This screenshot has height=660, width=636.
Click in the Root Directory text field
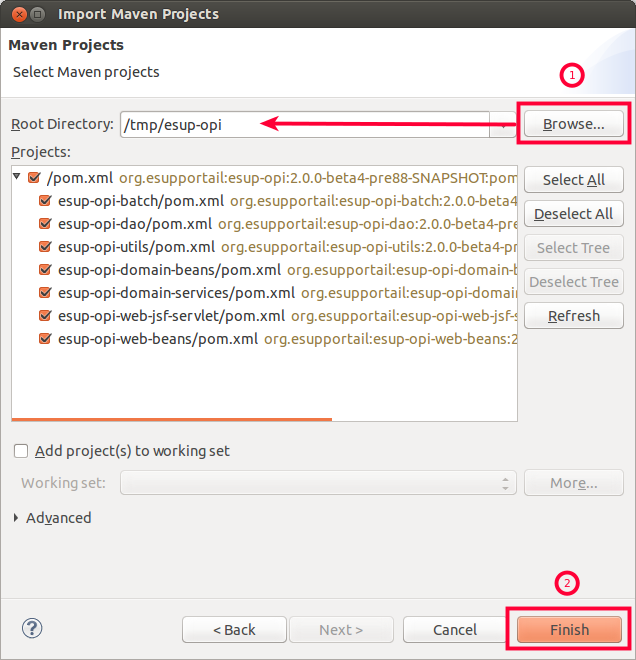(300, 125)
